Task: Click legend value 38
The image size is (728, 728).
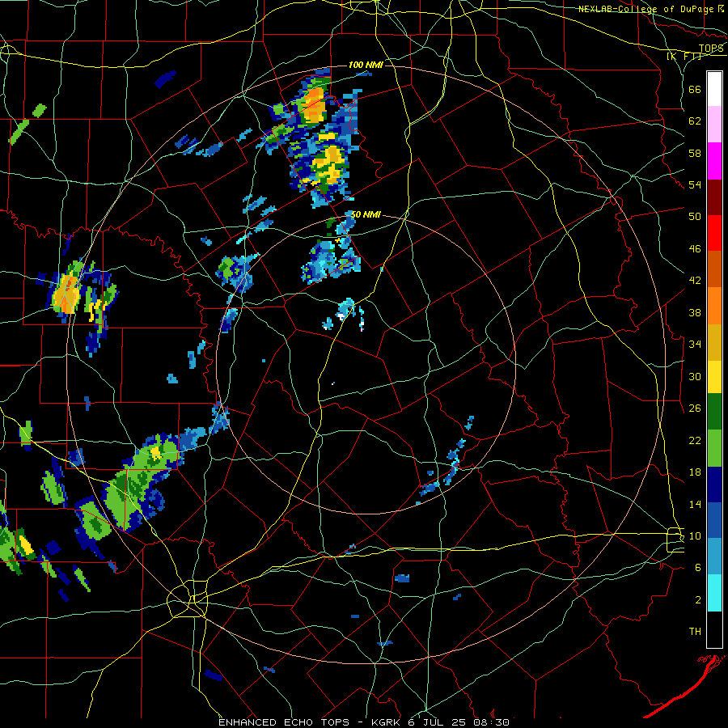Action: coord(695,312)
